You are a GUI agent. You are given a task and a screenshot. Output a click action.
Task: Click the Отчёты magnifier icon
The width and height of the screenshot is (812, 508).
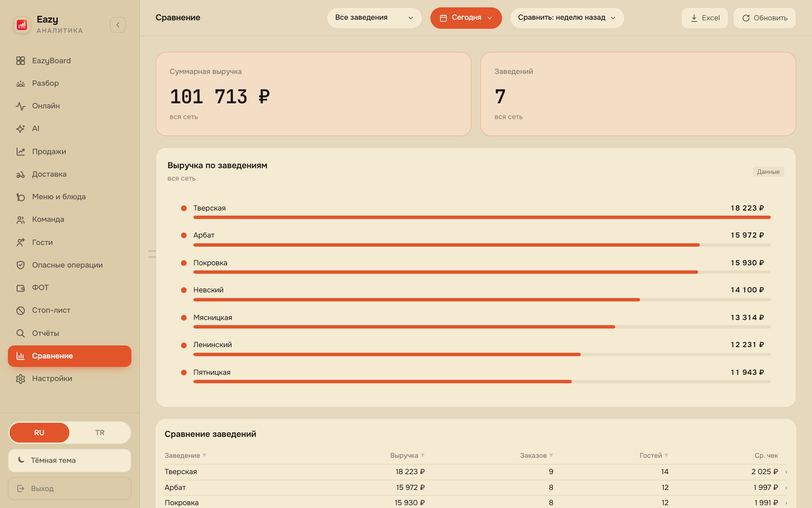21,333
